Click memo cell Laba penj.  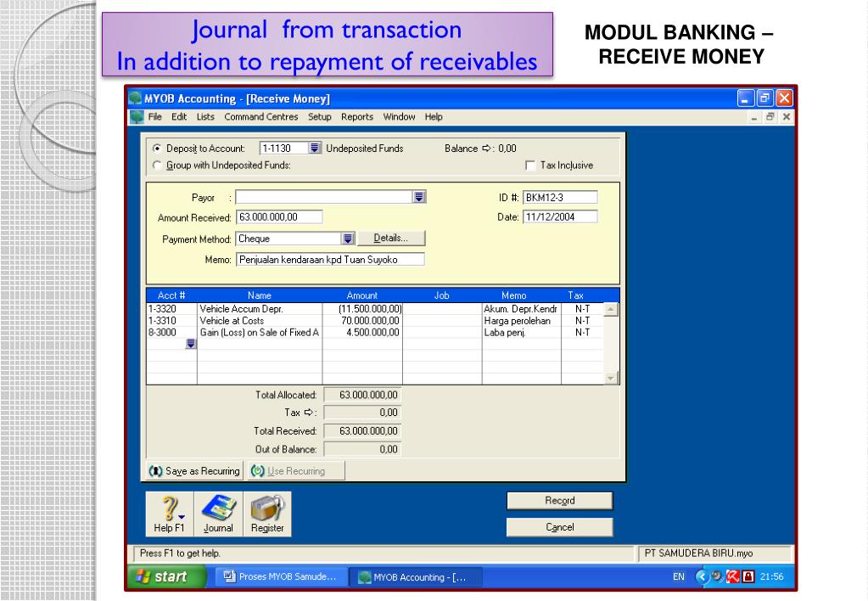point(522,333)
